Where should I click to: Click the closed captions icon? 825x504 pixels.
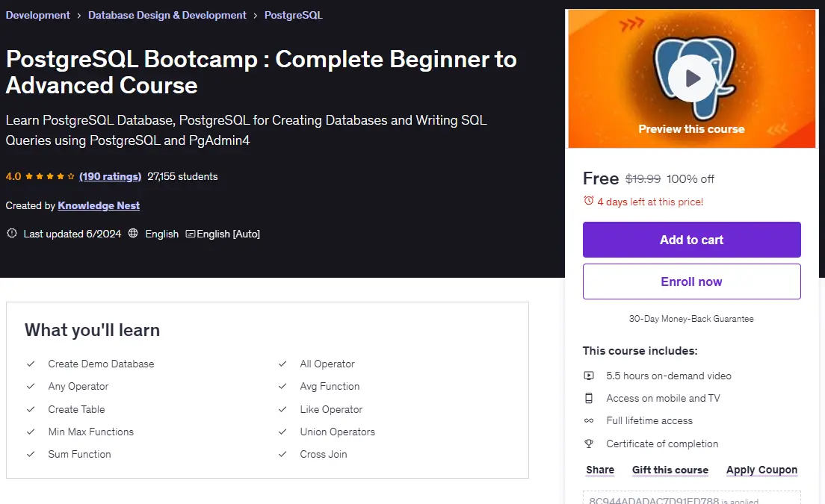[190, 234]
